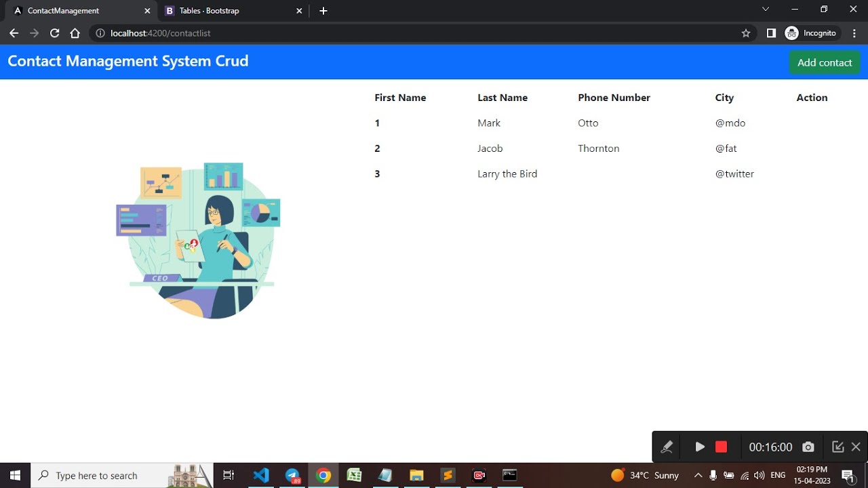868x488 pixels.
Task: Select the ContactManagement tab
Action: pyautogui.click(x=81, y=11)
